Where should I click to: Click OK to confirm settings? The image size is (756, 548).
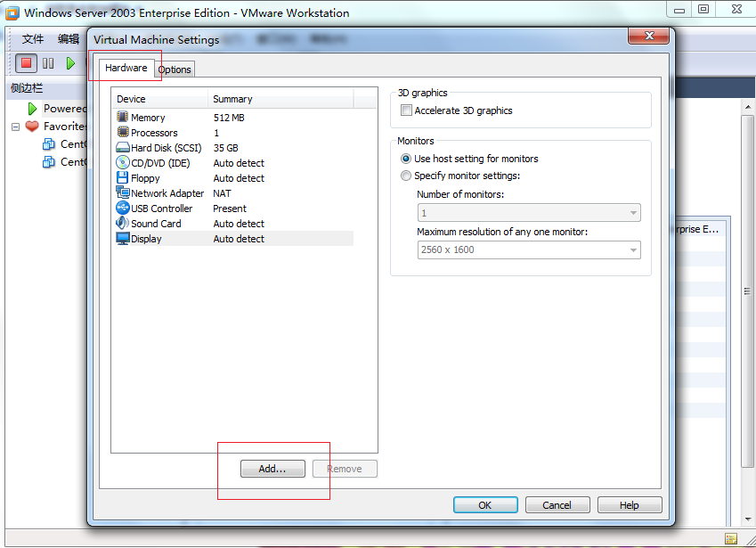(485, 504)
